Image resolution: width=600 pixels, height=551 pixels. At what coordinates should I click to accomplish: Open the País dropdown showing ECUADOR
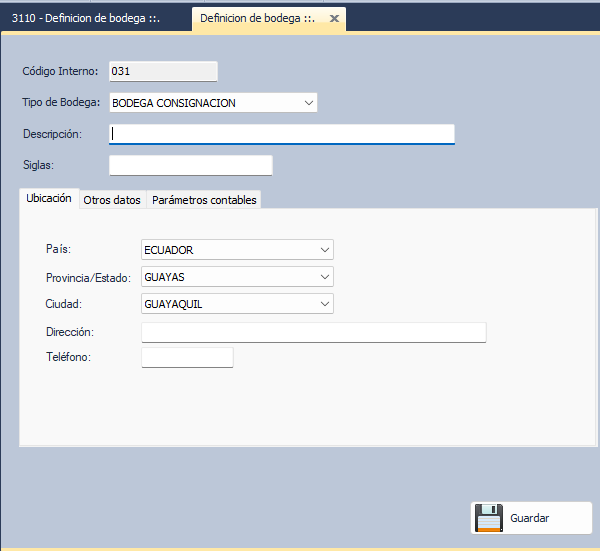[x=323, y=250]
